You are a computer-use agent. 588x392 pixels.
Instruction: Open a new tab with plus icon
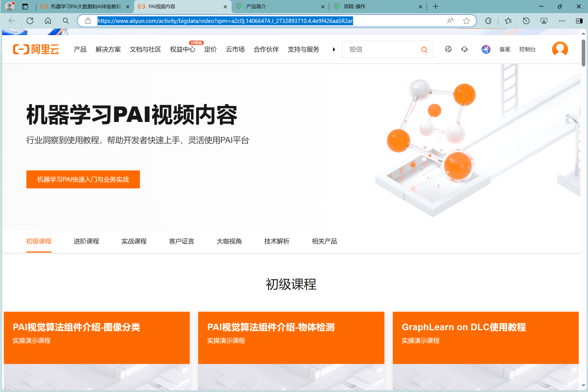tap(436, 7)
